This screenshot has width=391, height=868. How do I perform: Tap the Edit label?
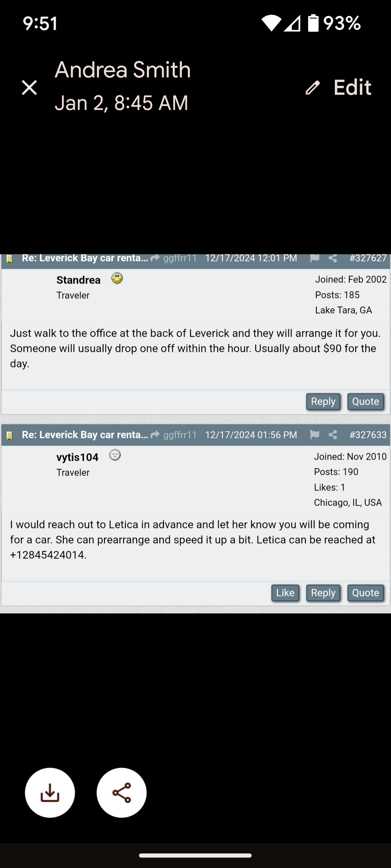point(353,87)
